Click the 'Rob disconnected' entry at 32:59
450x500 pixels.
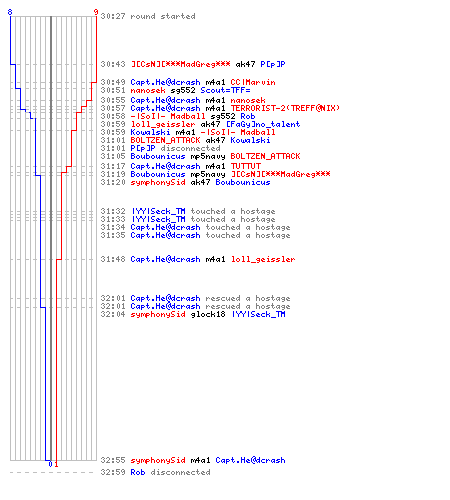tap(170, 472)
